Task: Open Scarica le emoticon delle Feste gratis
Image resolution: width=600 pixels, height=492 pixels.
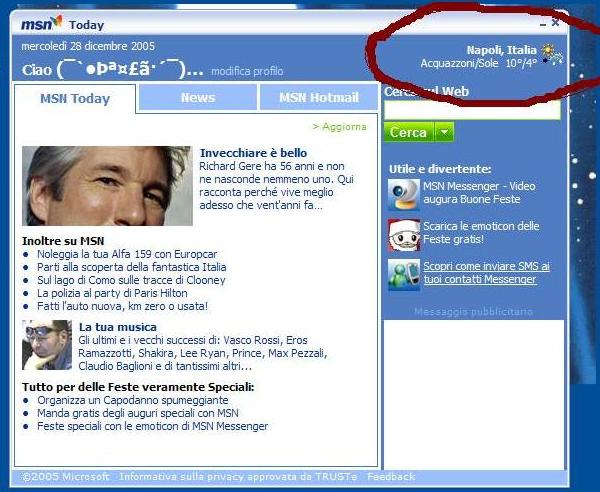Action: tap(481, 233)
